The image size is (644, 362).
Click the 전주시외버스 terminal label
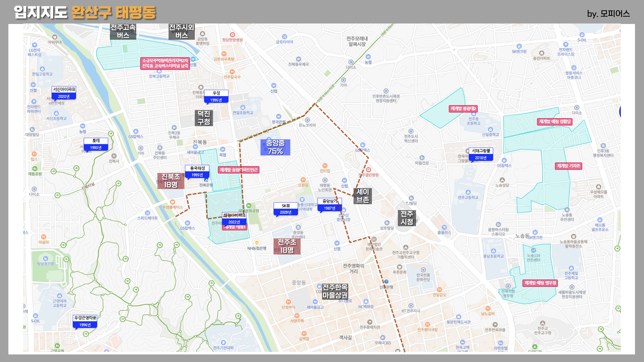click(x=181, y=32)
